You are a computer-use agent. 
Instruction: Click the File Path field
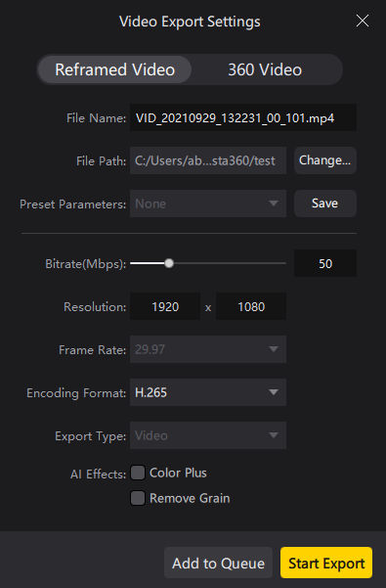(x=208, y=160)
